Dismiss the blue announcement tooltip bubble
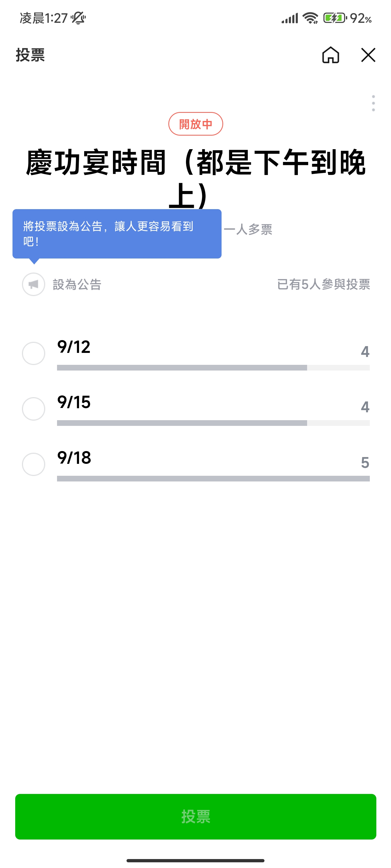The height and width of the screenshot is (868, 391). point(117,234)
